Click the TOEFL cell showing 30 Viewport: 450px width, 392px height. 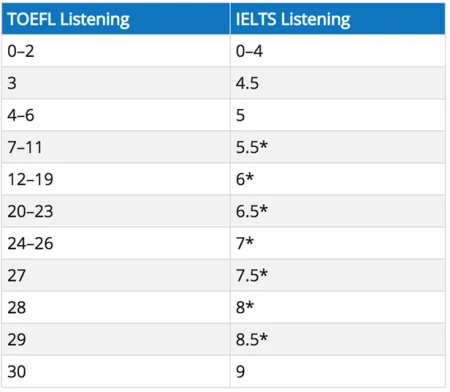[116, 371]
